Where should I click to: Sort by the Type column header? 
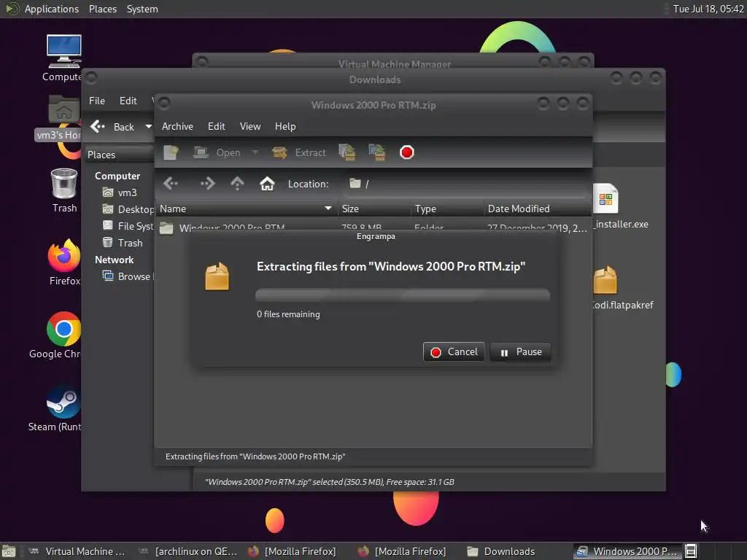point(447,209)
